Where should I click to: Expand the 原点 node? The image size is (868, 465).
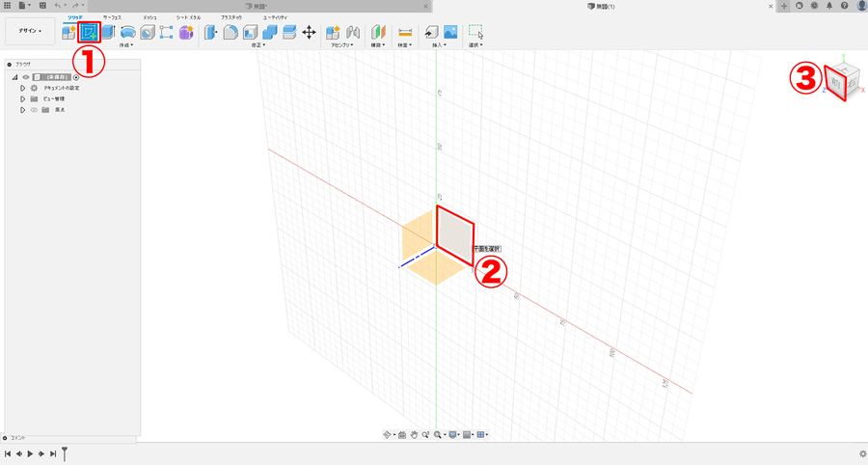click(x=23, y=110)
